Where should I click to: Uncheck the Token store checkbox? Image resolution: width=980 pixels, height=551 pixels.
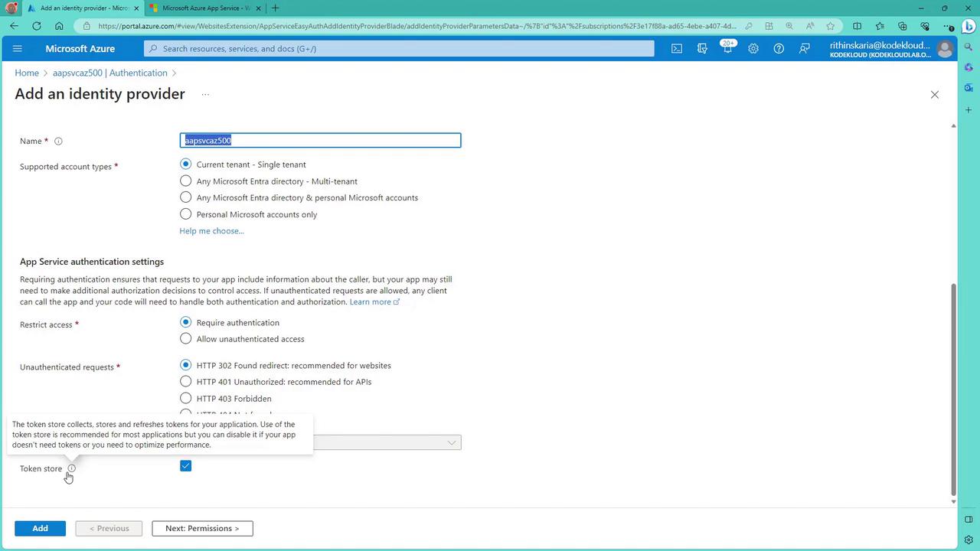[185, 466]
